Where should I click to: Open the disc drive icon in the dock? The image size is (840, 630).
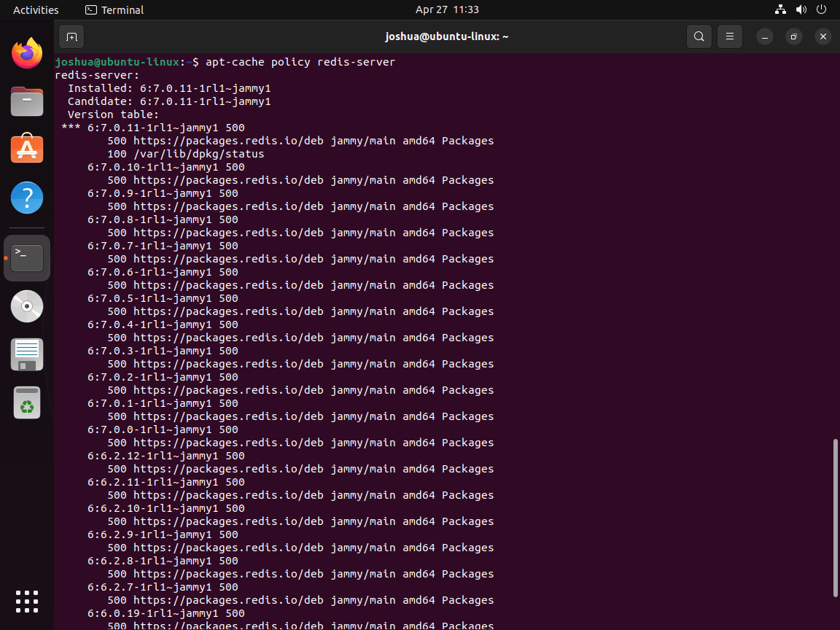tap(27, 306)
